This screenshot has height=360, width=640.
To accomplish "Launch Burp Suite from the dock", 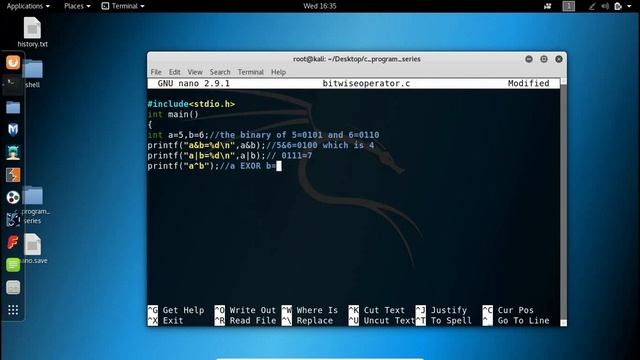I will [x=13, y=175].
